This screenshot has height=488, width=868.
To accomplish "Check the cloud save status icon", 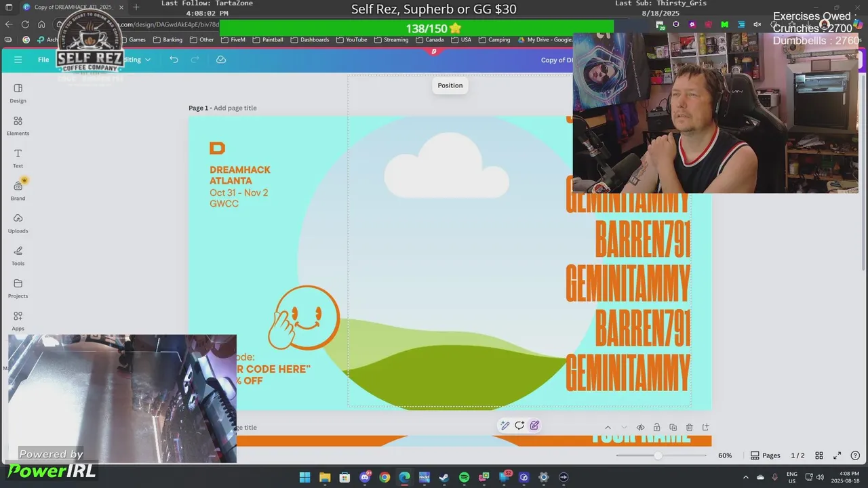I will coord(221,60).
